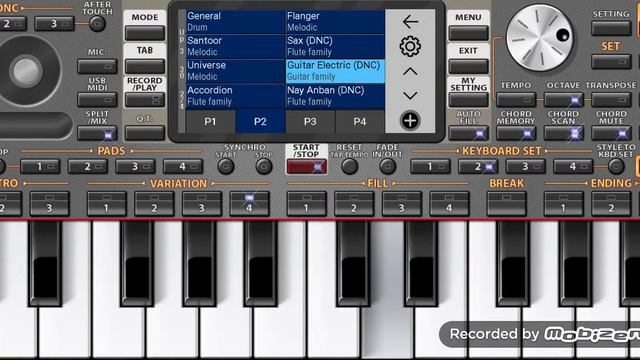Switch to the P2 page tab

click(260, 121)
